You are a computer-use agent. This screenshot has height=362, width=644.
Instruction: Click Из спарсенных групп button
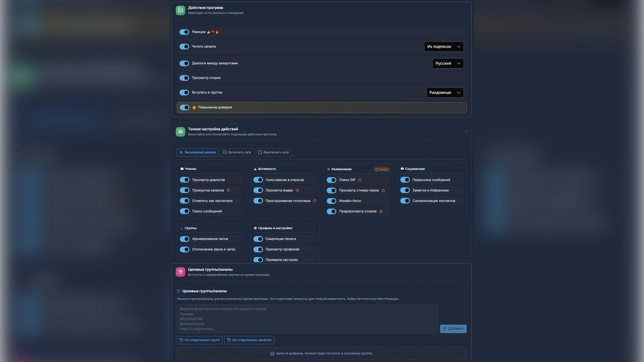199,340
